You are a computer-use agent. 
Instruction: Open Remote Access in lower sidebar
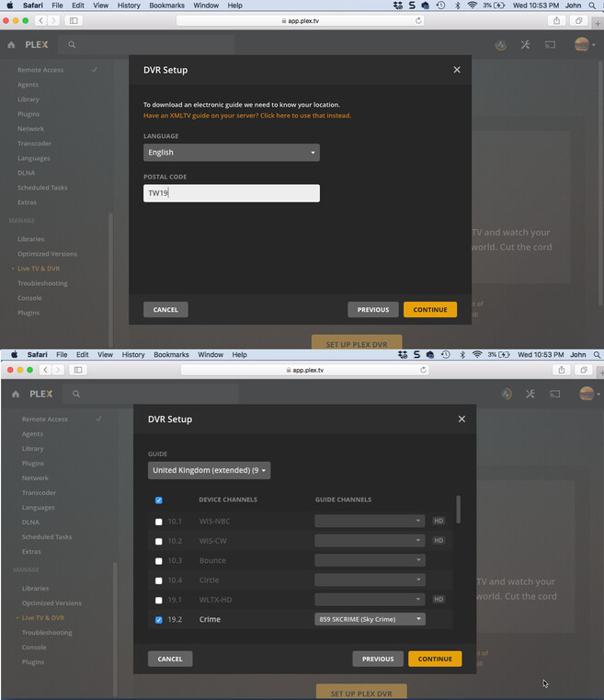click(45, 419)
